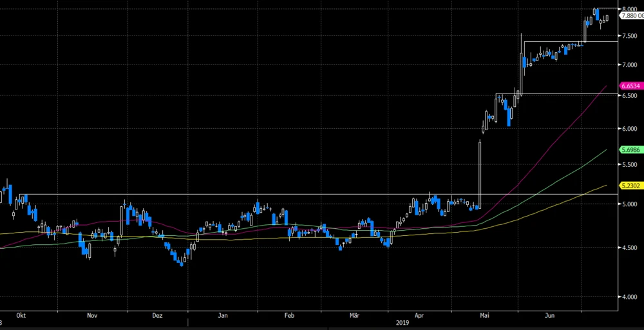This screenshot has height=330, width=644.
Task: Click the 5.500 price axis label
Action: [x=629, y=166]
